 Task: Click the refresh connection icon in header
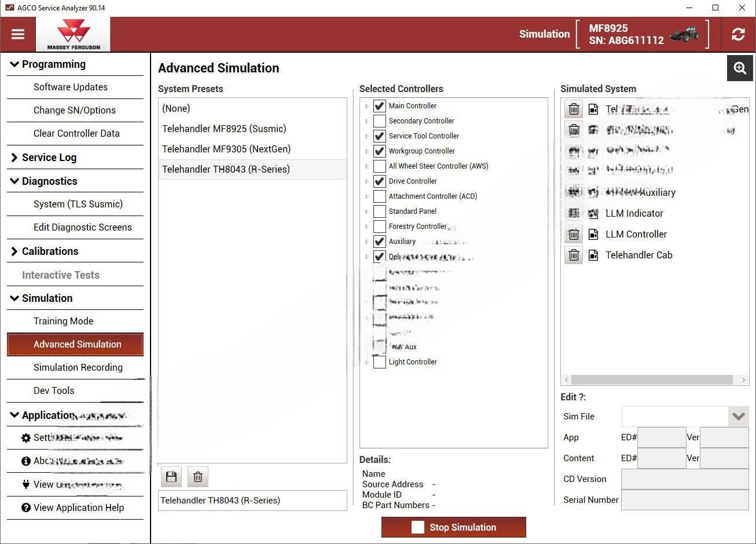pos(738,34)
